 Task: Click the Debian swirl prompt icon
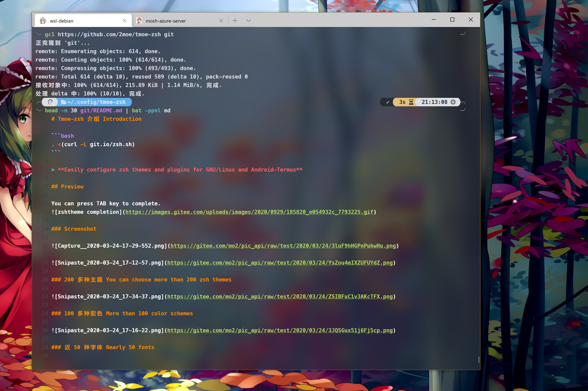click(x=50, y=102)
